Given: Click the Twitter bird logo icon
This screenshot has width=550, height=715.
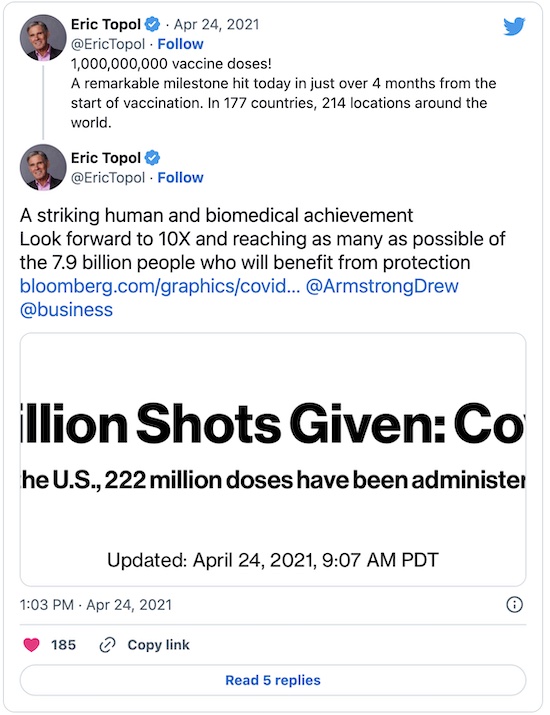Looking at the screenshot, I should (x=514, y=26).
